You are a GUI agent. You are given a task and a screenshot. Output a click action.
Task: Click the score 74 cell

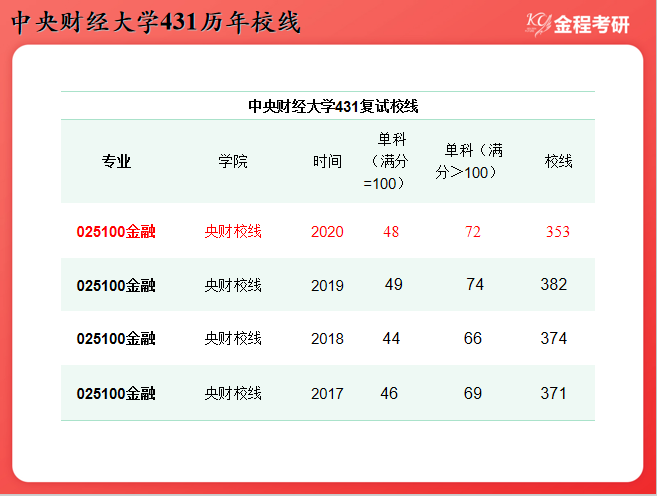click(x=475, y=284)
